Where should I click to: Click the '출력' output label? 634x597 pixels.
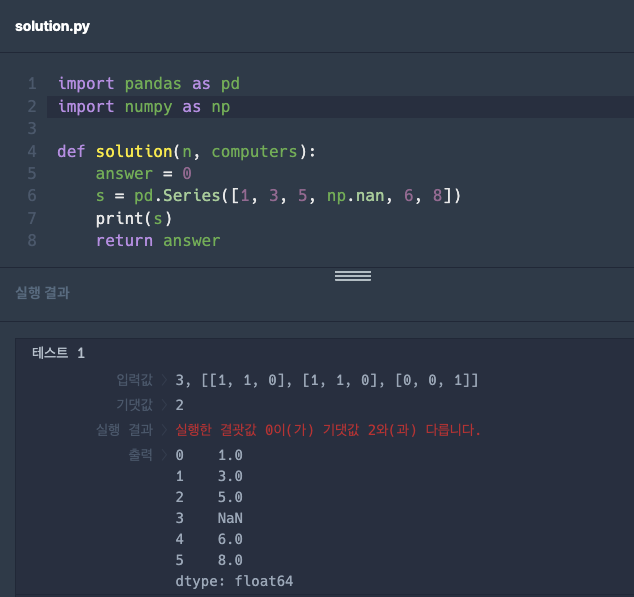[x=140, y=455]
